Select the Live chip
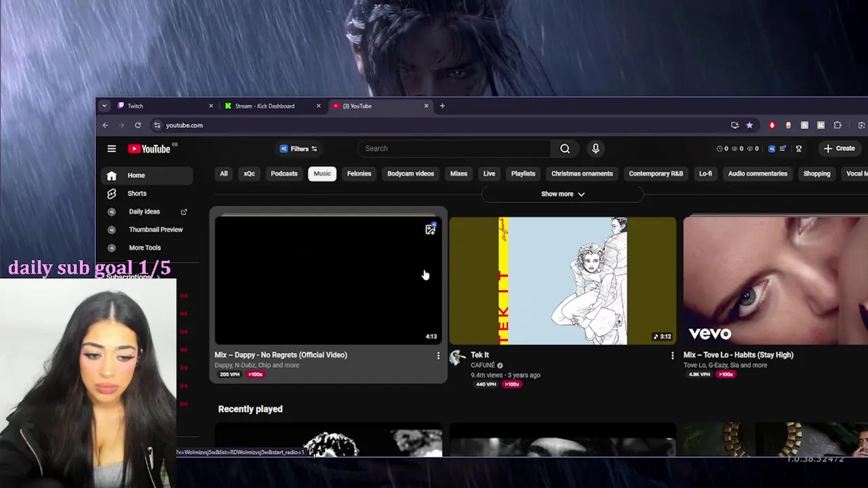Image resolution: width=868 pixels, height=488 pixels. click(489, 174)
